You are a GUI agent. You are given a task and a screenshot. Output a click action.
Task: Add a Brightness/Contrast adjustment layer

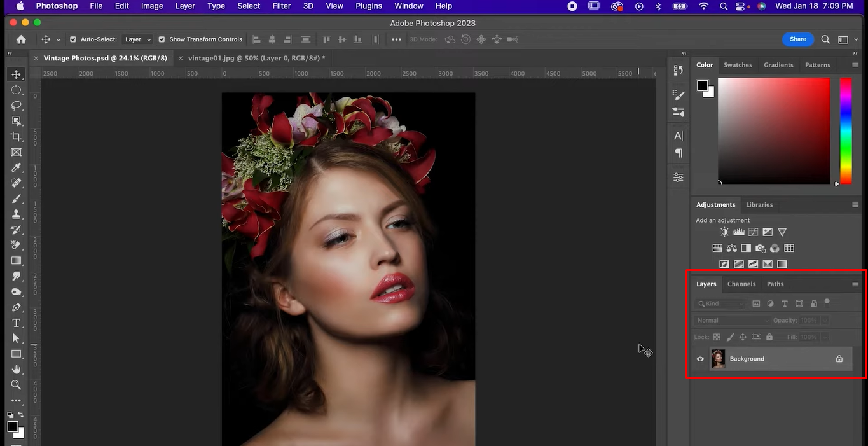(724, 232)
